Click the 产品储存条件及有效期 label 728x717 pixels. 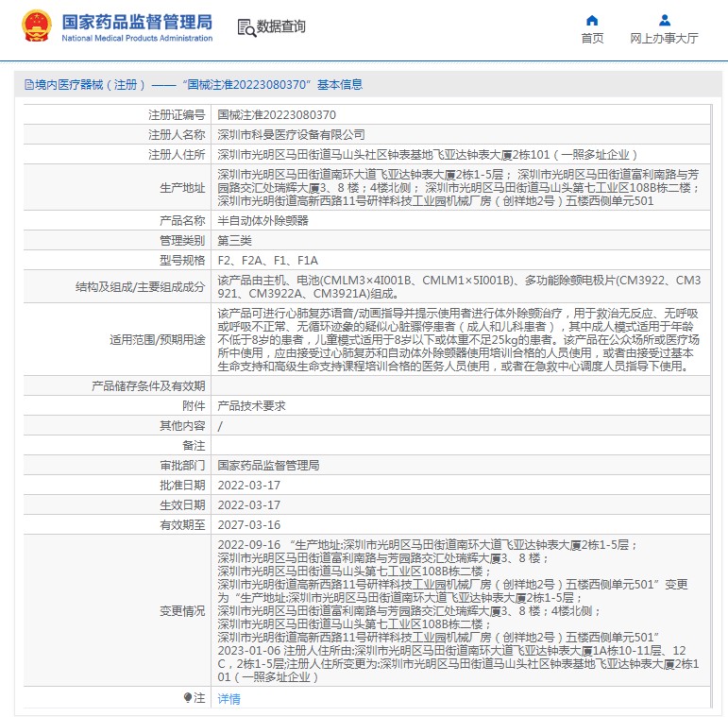[148, 386]
